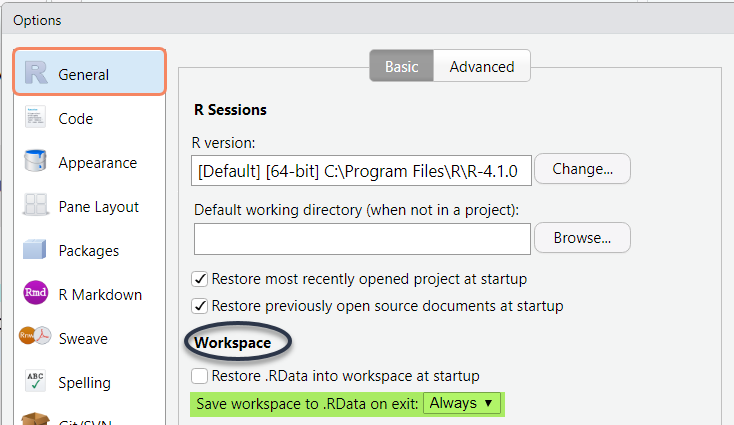This screenshot has width=734, height=425.
Task: Click Browse... for default working directory
Action: pos(582,239)
